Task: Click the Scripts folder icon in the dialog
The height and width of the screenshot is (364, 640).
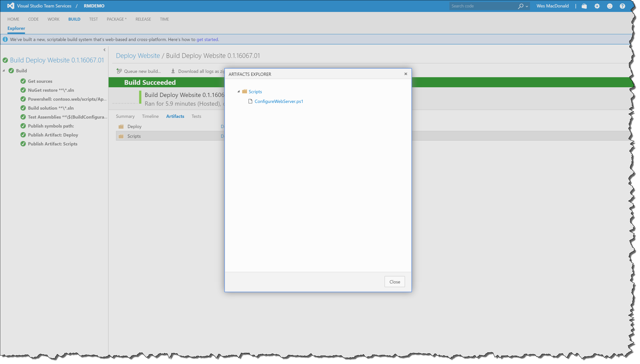Action: (244, 91)
